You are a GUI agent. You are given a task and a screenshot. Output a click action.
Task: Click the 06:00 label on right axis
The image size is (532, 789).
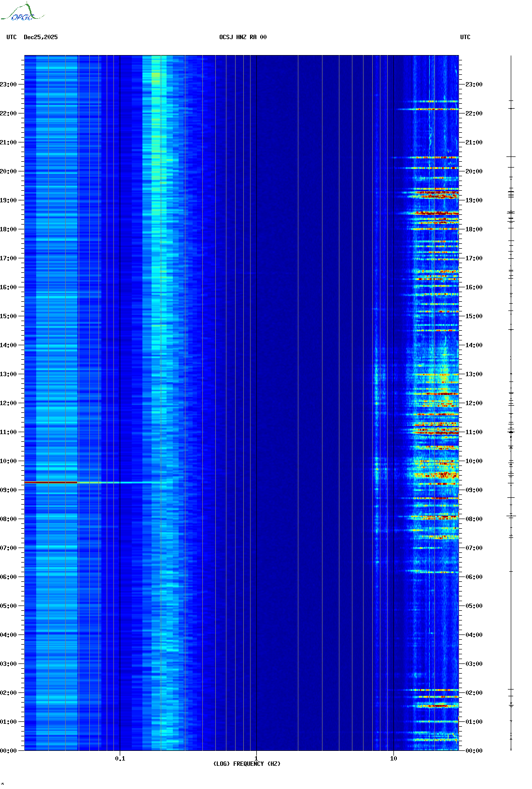[474, 577]
